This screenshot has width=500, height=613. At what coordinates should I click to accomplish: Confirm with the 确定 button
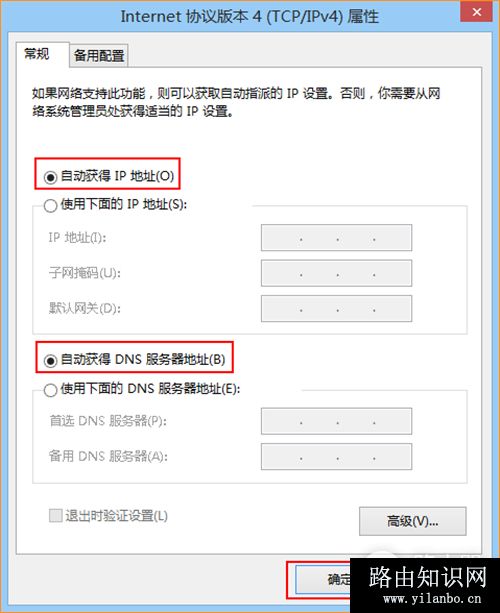click(x=323, y=580)
